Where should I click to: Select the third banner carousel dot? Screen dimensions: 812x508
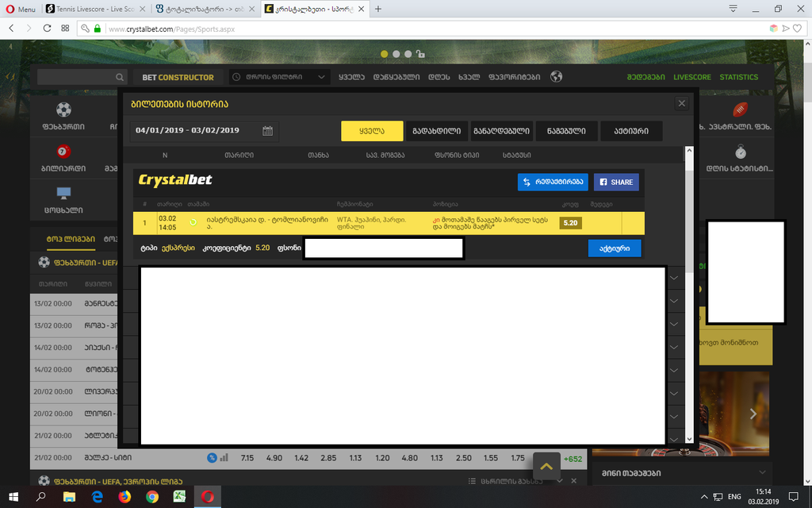(408, 54)
